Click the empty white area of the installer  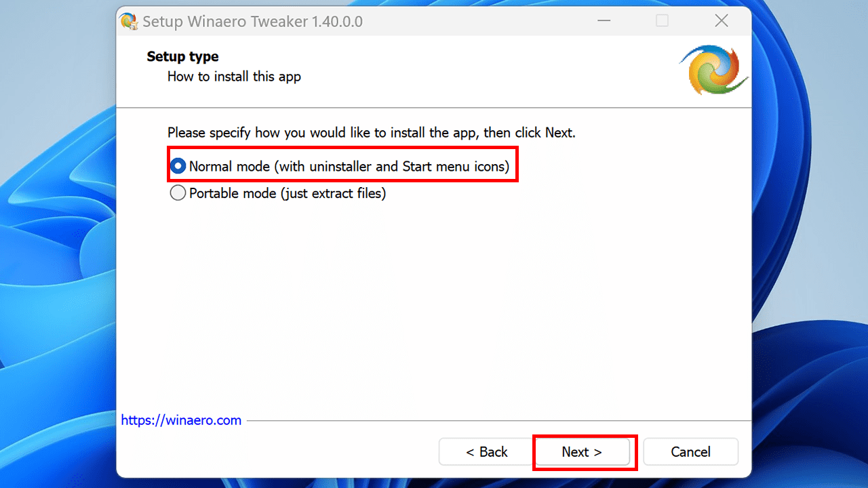pyautogui.click(x=434, y=305)
